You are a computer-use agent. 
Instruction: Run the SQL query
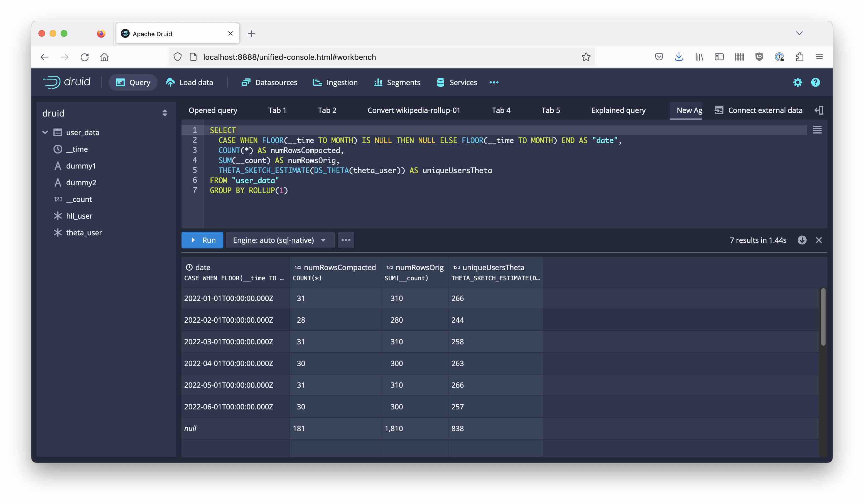coord(202,240)
